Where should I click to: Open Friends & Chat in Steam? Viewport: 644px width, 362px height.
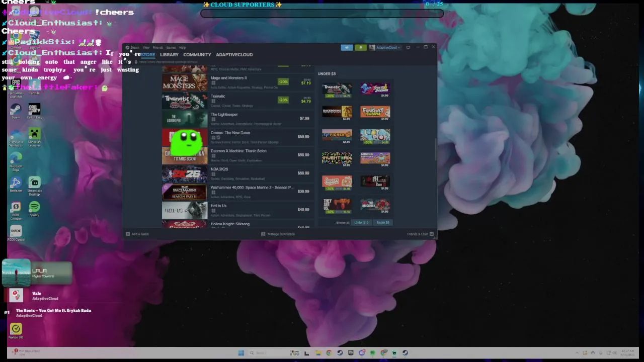pyautogui.click(x=420, y=234)
